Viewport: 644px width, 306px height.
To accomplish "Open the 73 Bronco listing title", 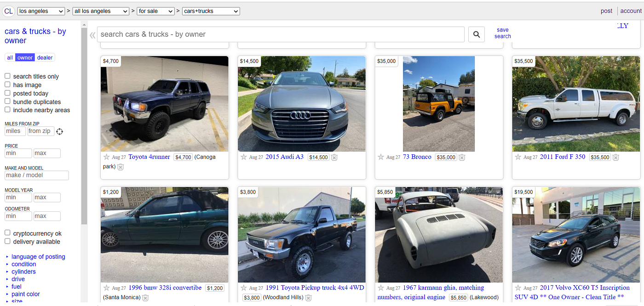I will coord(417,157).
